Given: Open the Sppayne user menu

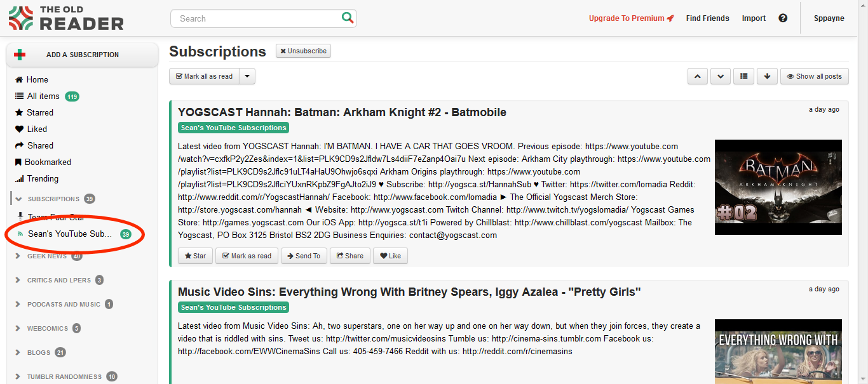Looking at the screenshot, I should 829,18.
